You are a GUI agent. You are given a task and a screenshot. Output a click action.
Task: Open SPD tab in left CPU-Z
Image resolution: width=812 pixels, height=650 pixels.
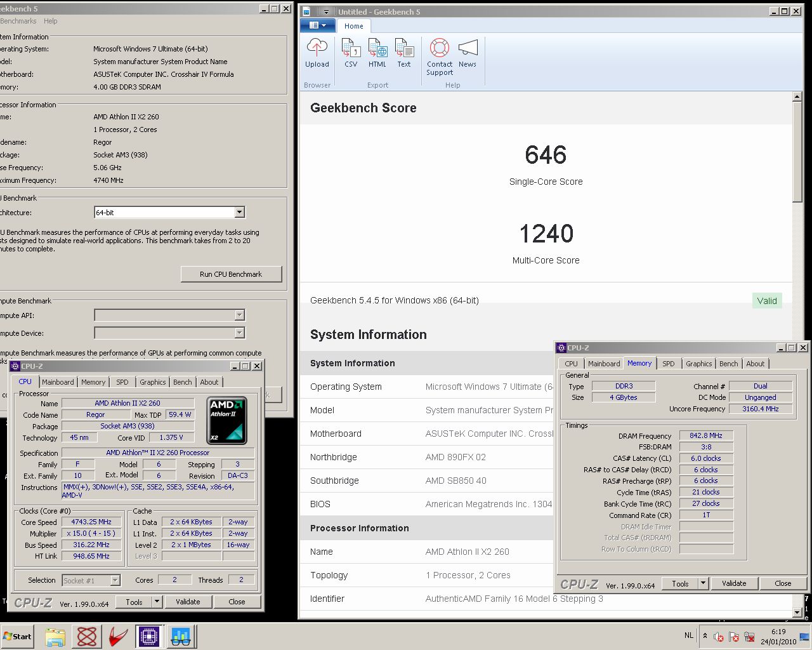pos(122,382)
